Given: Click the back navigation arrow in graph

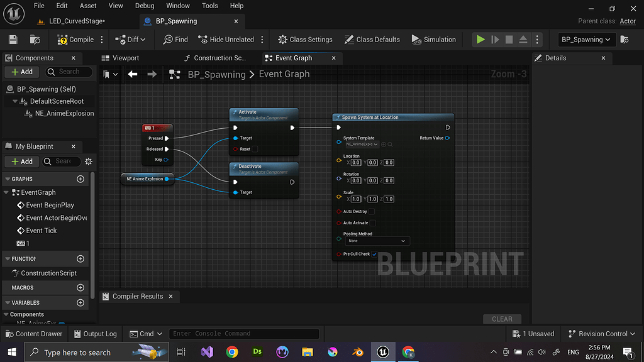Looking at the screenshot, I should pos(133,74).
